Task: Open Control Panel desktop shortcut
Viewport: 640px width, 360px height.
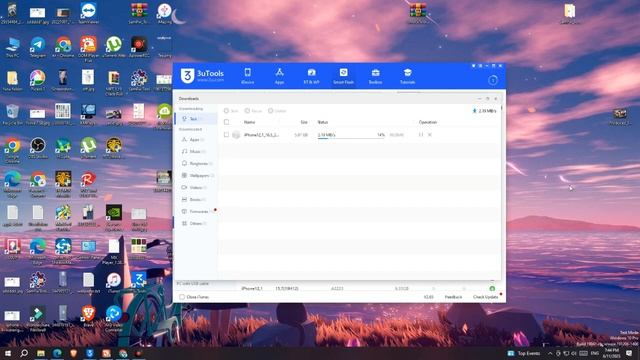Action: coord(88,249)
